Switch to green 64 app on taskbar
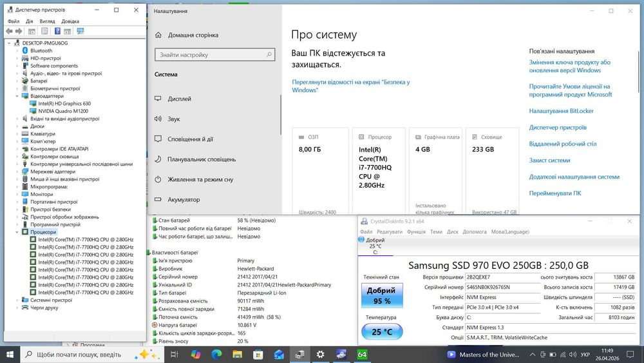 [x=362, y=355]
